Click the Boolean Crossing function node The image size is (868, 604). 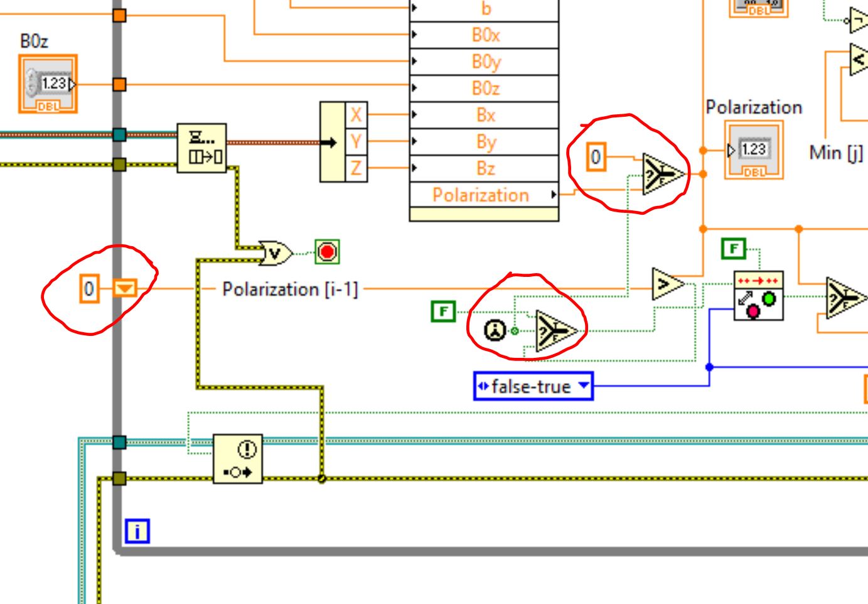tap(758, 296)
